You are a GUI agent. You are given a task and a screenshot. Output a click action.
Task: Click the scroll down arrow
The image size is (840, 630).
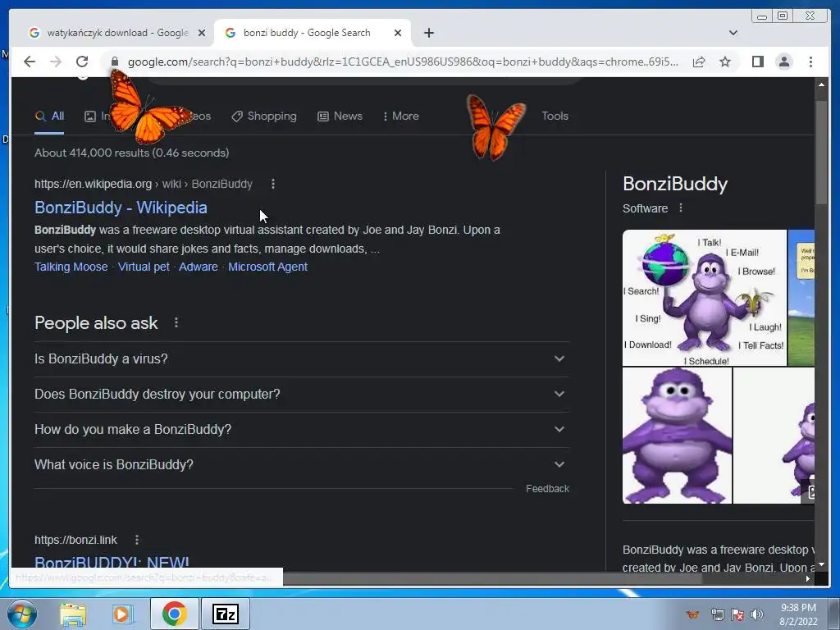pyautogui.click(x=820, y=564)
